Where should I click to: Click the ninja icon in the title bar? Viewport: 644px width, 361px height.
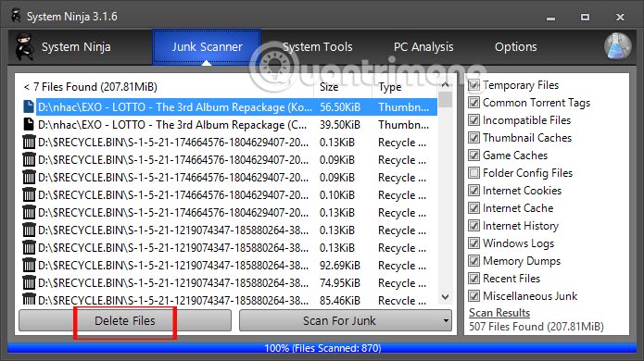(16, 16)
